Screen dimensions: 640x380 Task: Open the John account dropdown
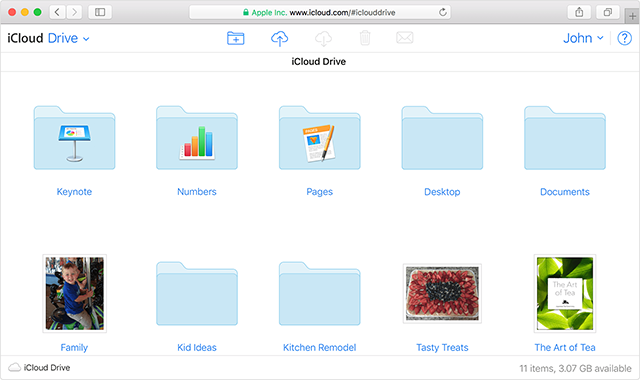pos(583,38)
